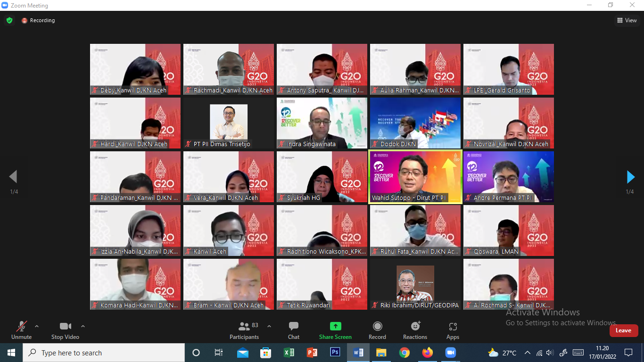Go to previous page of video tiles
The width and height of the screenshot is (644, 362).
point(13,177)
